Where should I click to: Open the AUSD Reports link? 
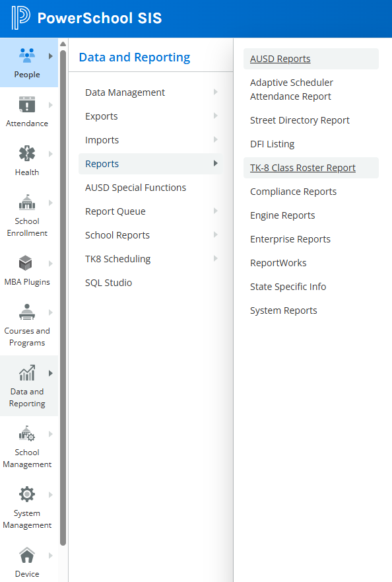(x=280, y=59)
